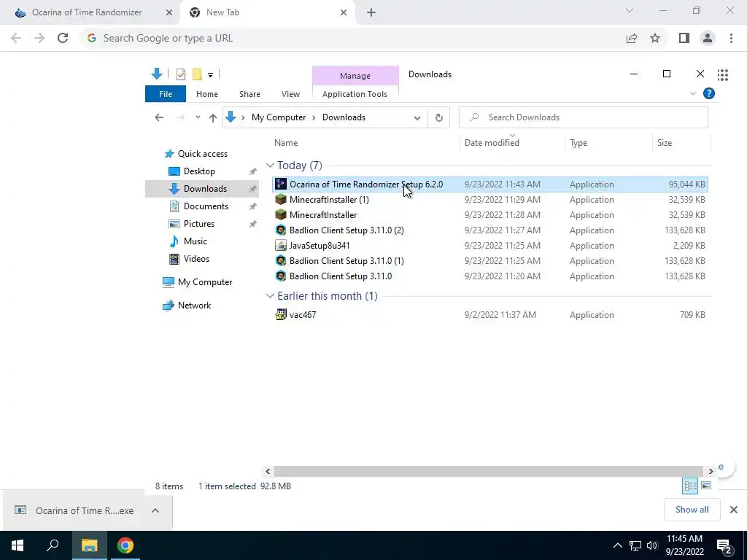Expand the Explorer ribbon chevron

point(693,94)
